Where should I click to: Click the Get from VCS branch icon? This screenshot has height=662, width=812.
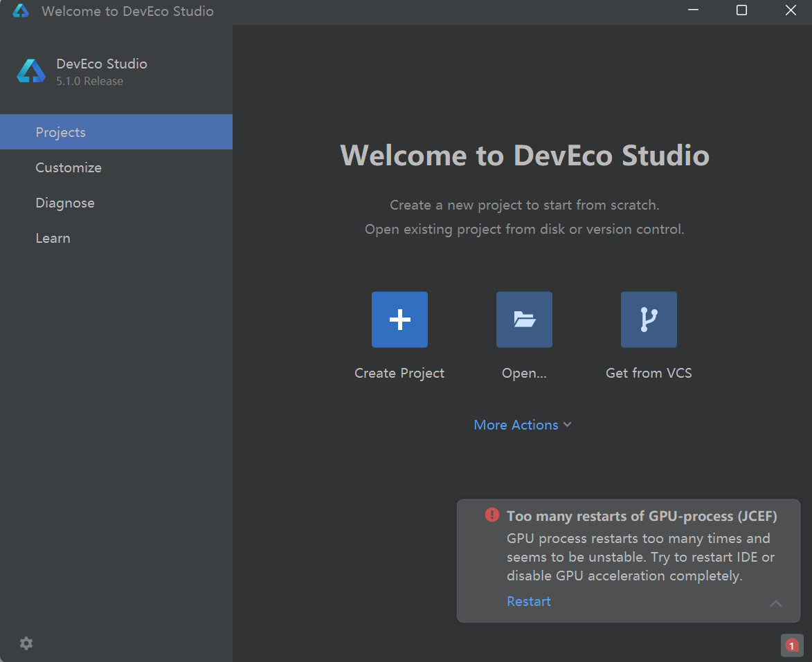coord(649,320)
